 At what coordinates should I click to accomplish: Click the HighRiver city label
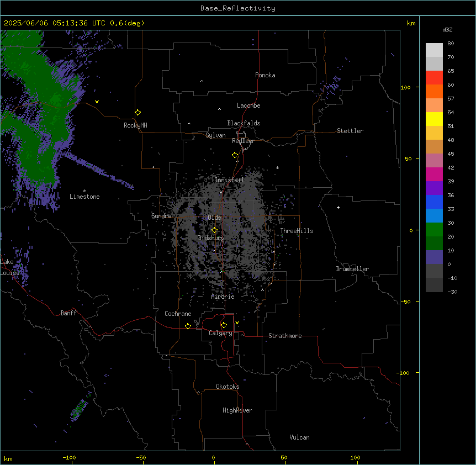237,410
